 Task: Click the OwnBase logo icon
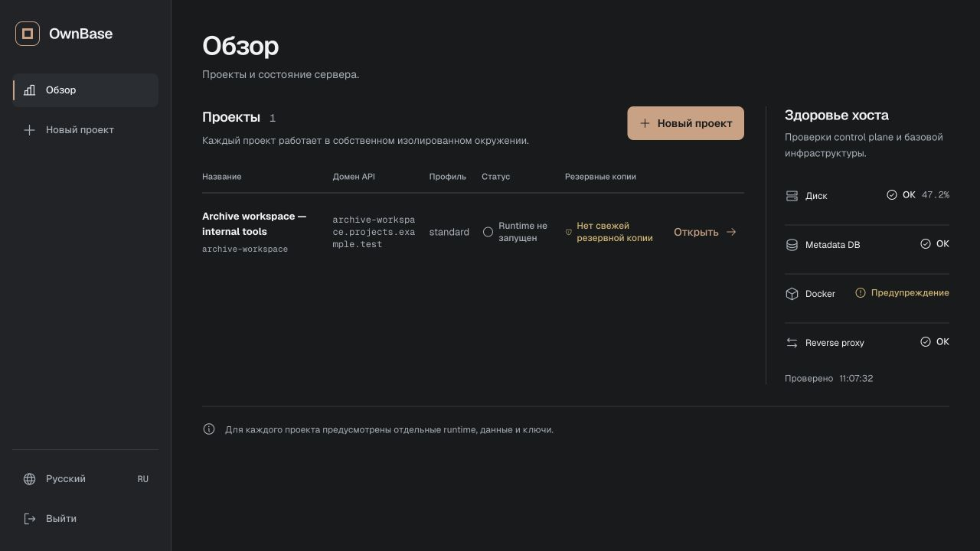pyautogui.click(x=28, y=34)
